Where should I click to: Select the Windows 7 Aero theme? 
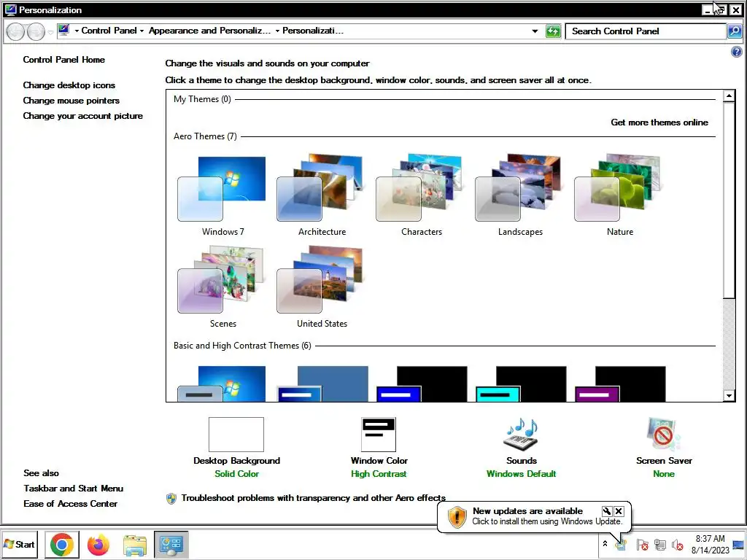[x=222, y=195]
